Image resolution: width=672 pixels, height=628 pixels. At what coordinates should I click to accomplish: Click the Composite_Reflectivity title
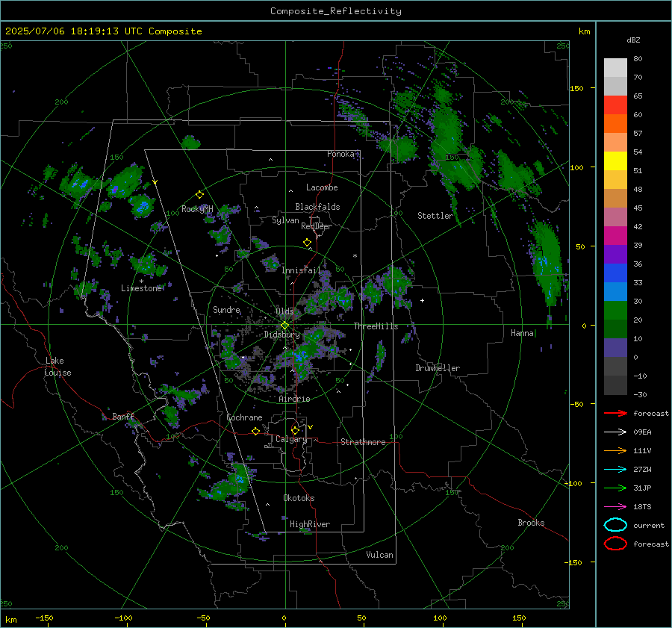[336, 11]
